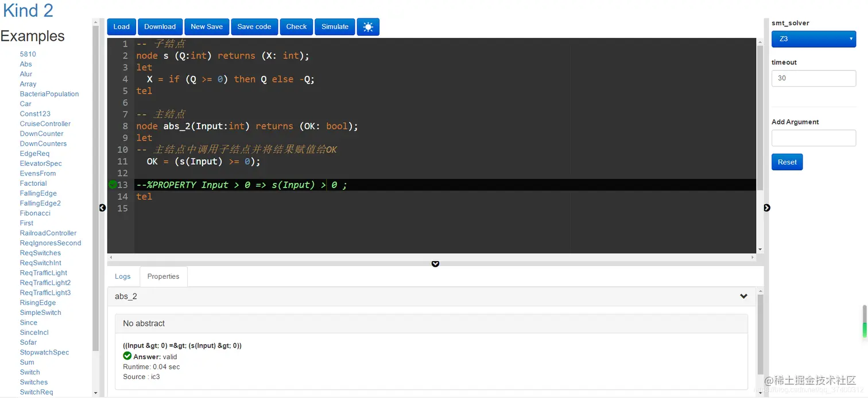Open the EdgeReq example
This screenshot has width=868, height=398.
34,154
